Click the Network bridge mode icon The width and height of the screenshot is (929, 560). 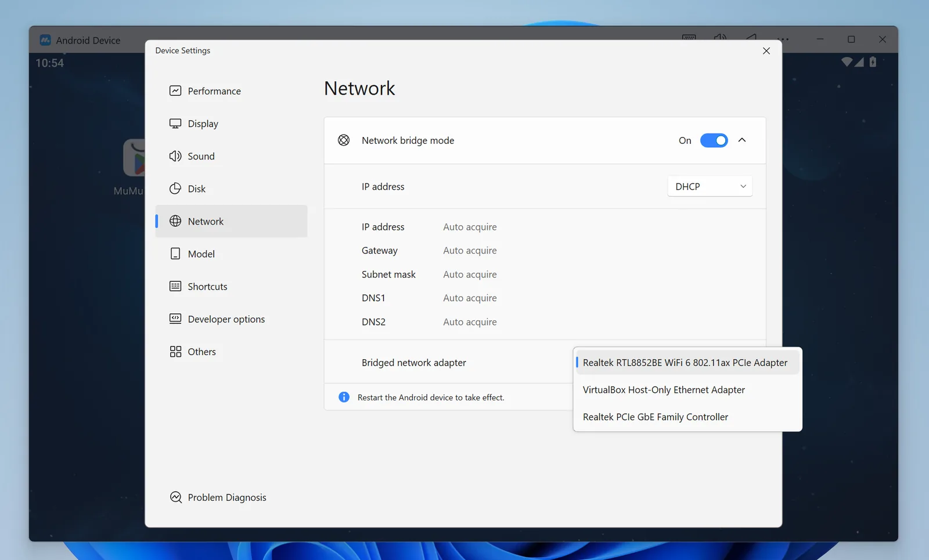(344, 140)
